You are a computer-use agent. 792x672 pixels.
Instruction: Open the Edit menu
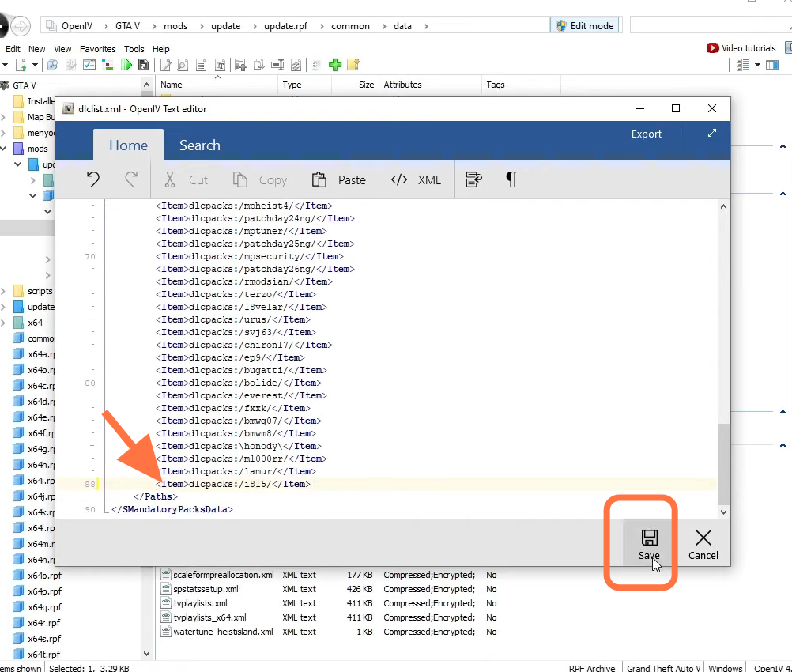coord(13,49)
